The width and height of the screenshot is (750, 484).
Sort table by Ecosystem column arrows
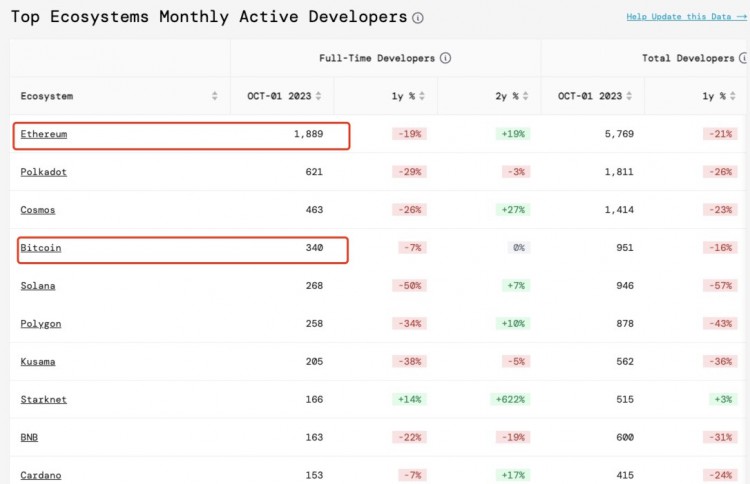pyautogui.click(x=215, y=96)
